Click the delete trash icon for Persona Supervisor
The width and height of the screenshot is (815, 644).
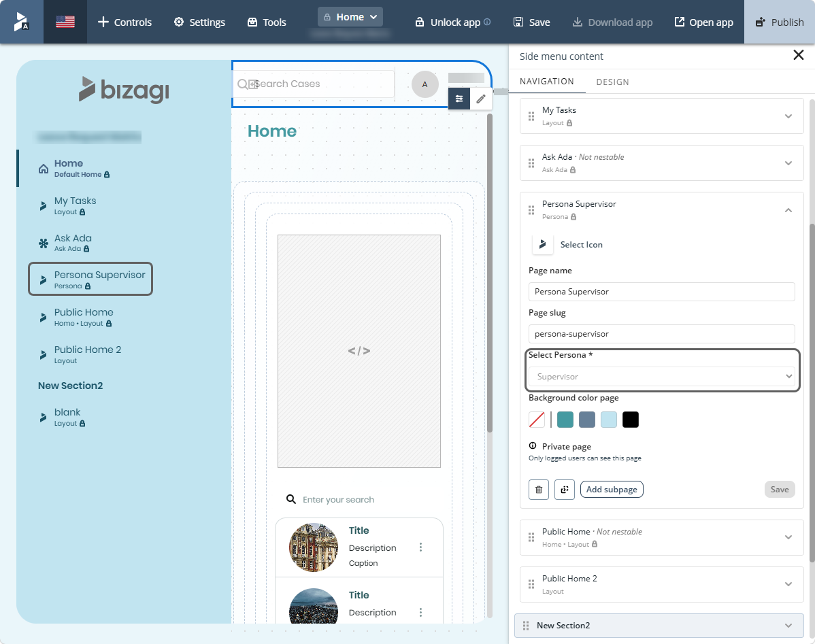click(539, 490)
